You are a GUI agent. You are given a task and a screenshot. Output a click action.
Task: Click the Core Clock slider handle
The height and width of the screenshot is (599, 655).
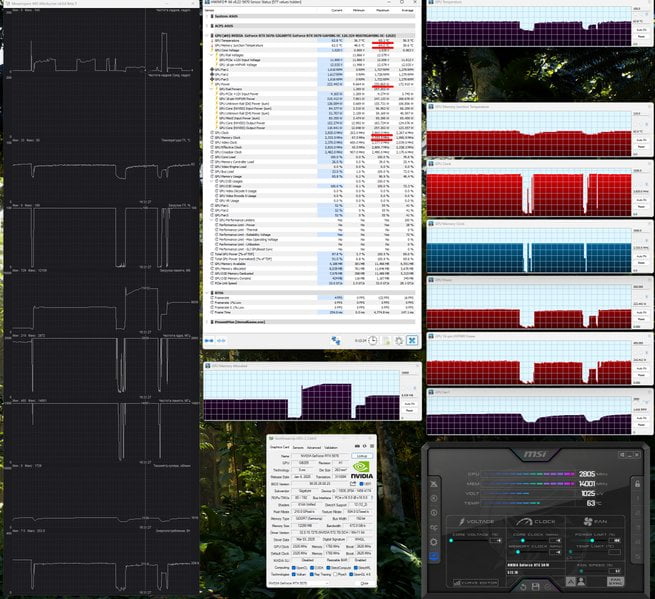tap(523, 541)
